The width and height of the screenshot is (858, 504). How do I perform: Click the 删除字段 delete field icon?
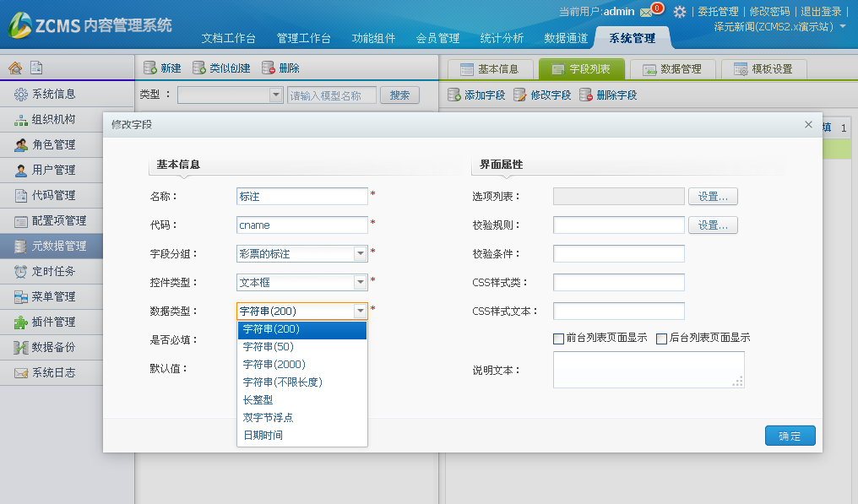pos(586,95)
